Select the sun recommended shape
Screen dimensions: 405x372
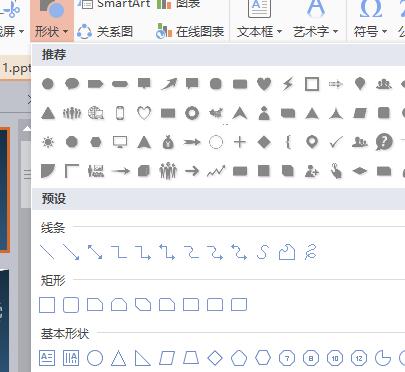click(x=48, y=142)
